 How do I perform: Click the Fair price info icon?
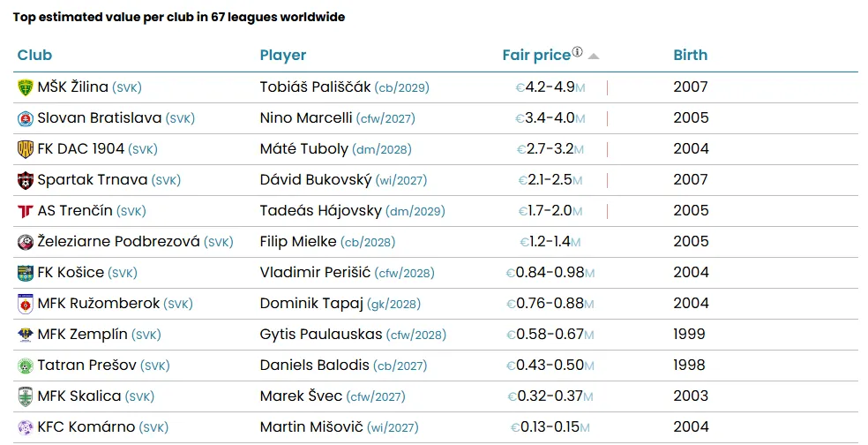[x=578, y=52]
